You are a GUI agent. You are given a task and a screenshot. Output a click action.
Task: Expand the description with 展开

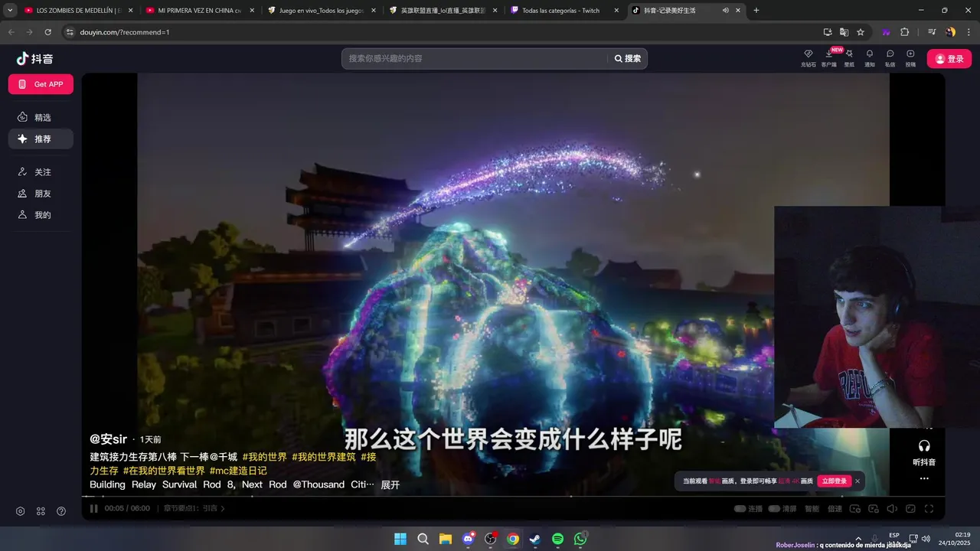[390, 484]
